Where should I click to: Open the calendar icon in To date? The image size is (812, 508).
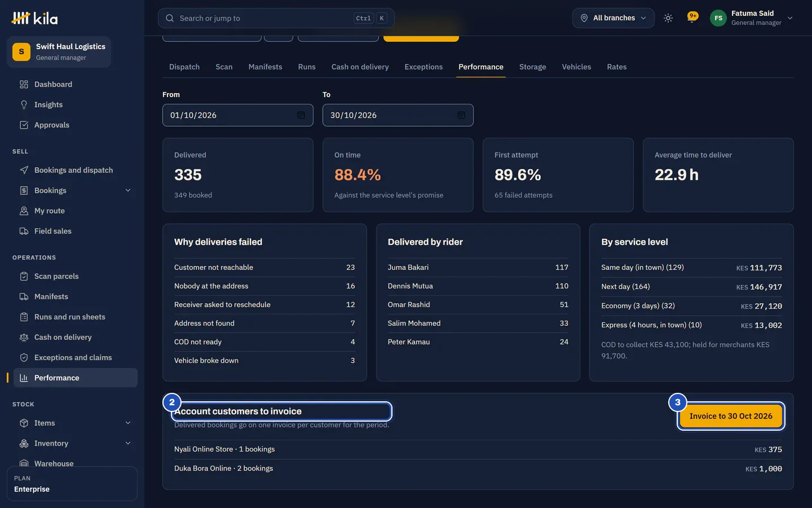point(461,115)
